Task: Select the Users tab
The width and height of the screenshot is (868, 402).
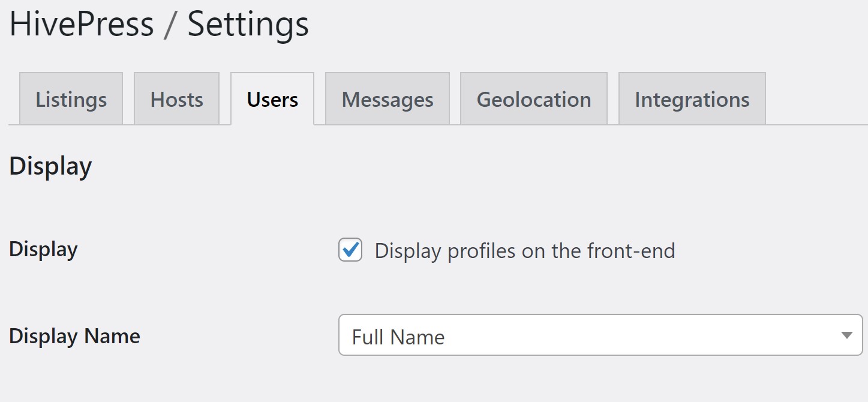Action: click(x=272, y=99)
